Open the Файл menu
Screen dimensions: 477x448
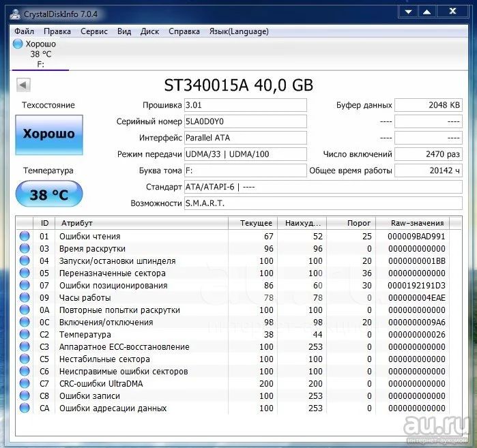[x=24, y=31]
